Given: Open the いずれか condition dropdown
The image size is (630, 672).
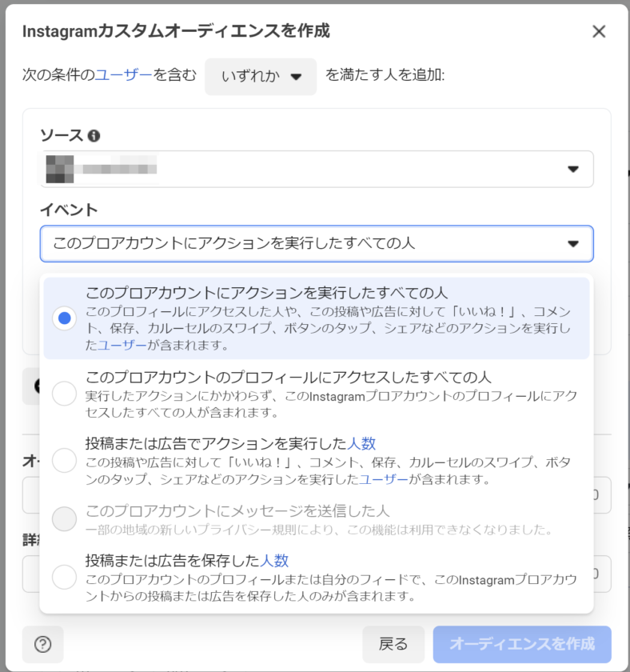Looking at the screenshot, I should coord(261,77).
